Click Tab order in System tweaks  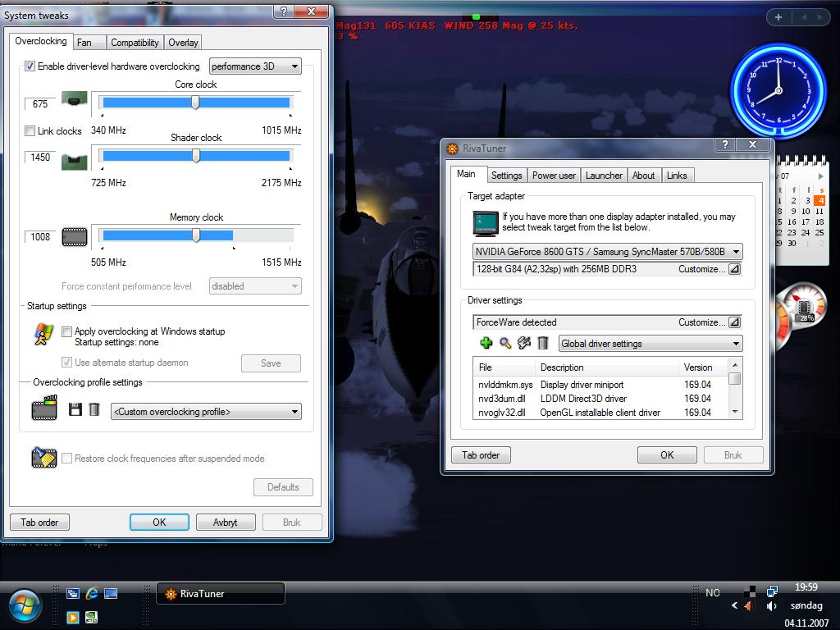[x=39, y=523]
